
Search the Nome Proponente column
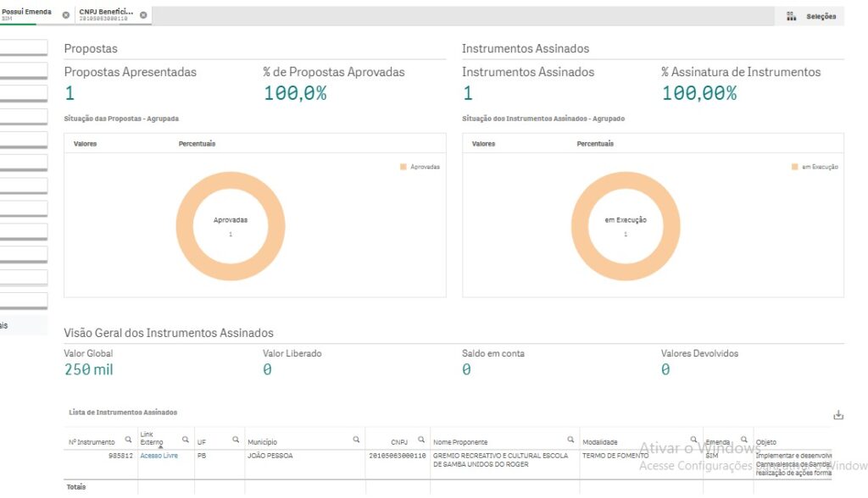pyautogui.click(x=571, y=440)
